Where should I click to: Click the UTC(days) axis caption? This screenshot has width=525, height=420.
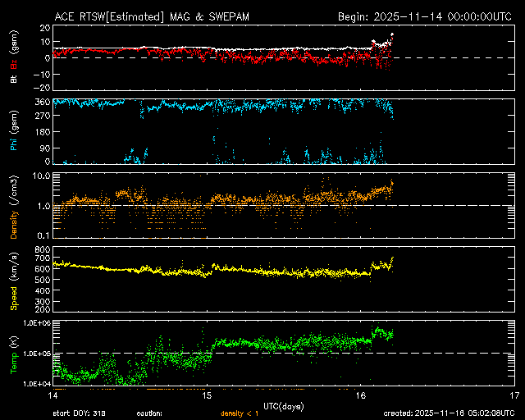tap(283, 405)
